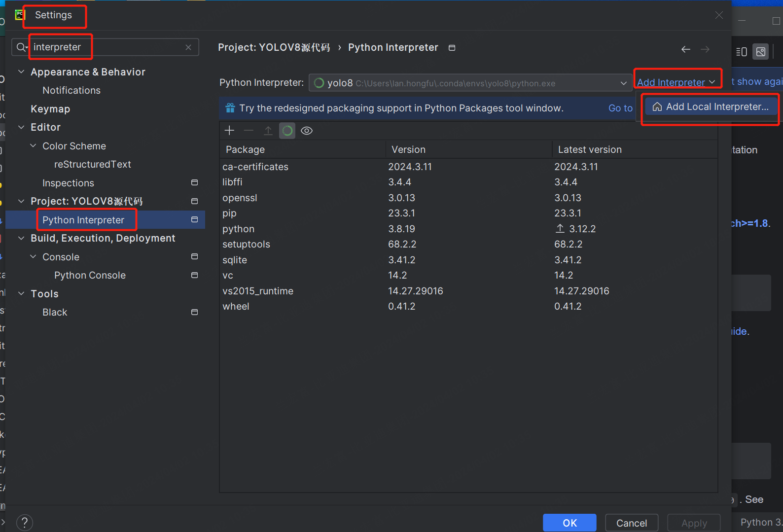Image resolution: width=783 pixels, height=532 pixels.
Task: Select the wheel package row
Action: coord(468,306)
